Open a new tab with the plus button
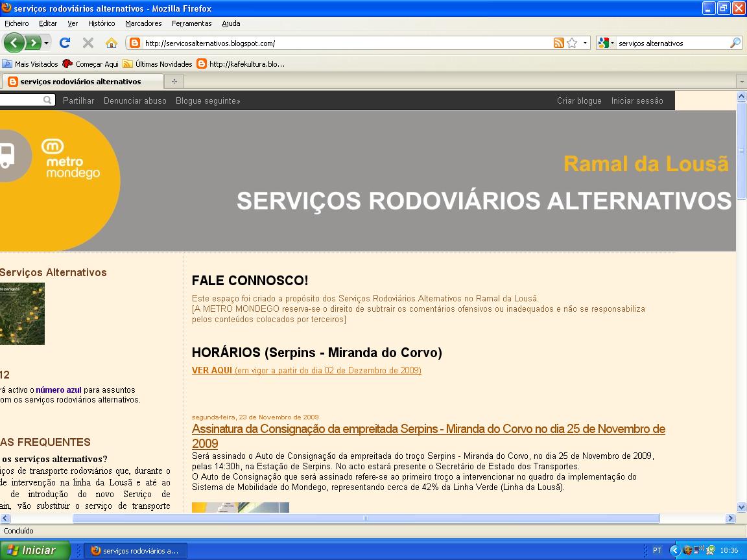The width and height of the screenshot is (747, 560). [x=174, y=82]
